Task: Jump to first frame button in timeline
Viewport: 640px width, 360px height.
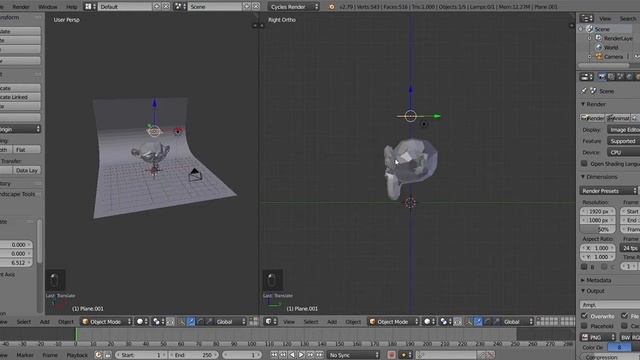Action: [274, 355]
